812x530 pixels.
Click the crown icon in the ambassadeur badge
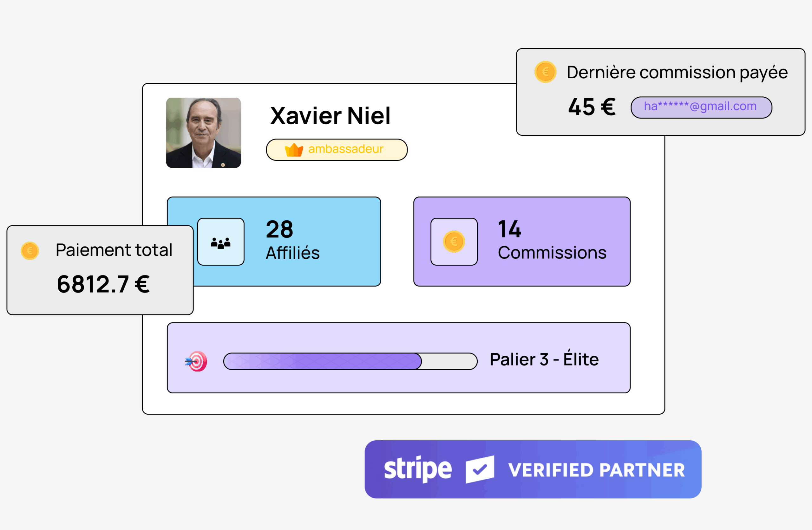294,150
